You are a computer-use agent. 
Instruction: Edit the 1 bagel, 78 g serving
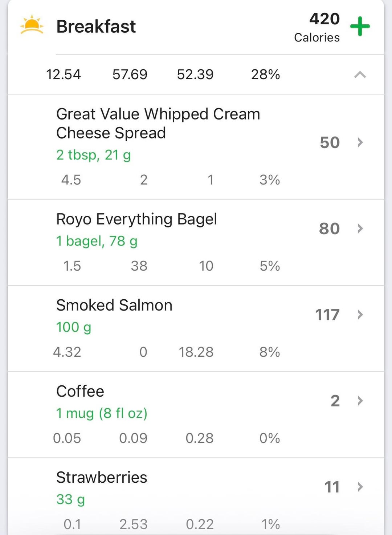[x=97, y=241]
